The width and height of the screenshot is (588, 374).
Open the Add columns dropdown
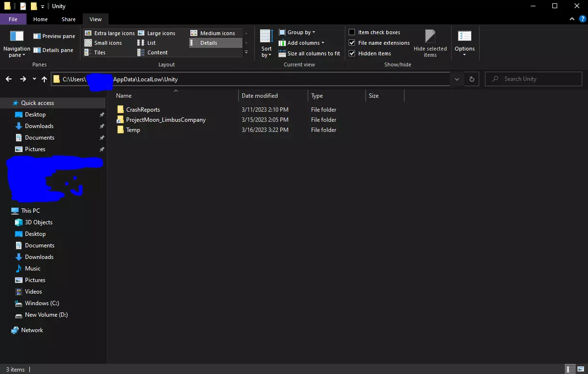[301, 43]
